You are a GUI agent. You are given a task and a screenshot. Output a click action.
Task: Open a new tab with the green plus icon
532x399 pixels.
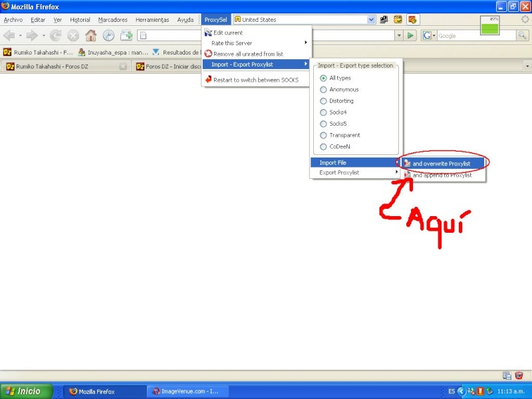pos(126,35)
